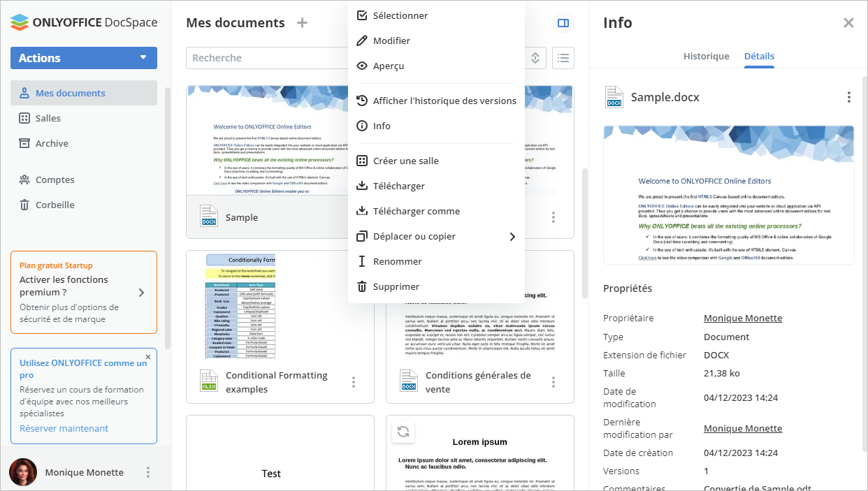Open Mes documents in sidebar
The width and height of the screenshot is (868, 491).
(84, 93)
